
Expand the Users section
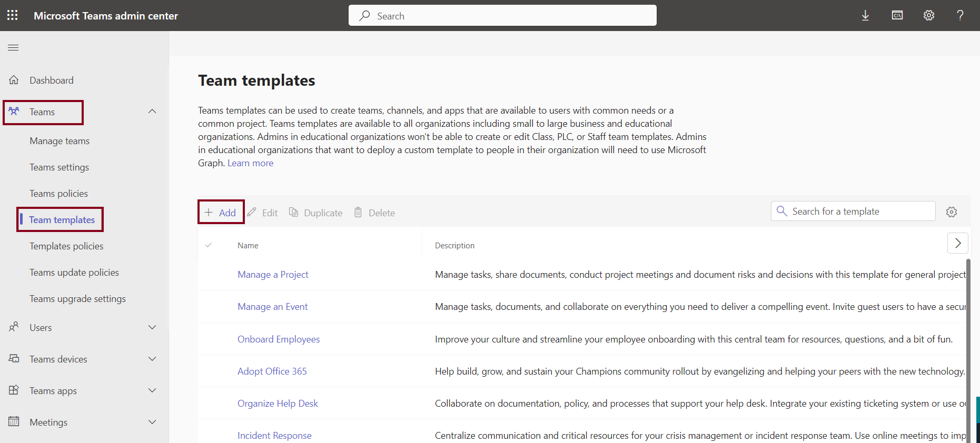click(152, 327)
